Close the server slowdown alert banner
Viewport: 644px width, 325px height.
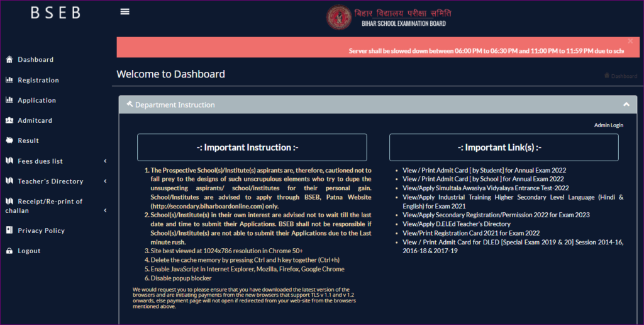pyautogui.click(x=630, y=41)
